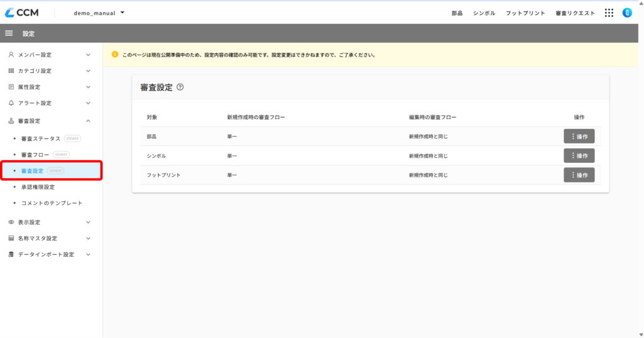Click the データインポート設定 database icon
This screenshot has width=644, height=338.
click(x=11, y=254)
